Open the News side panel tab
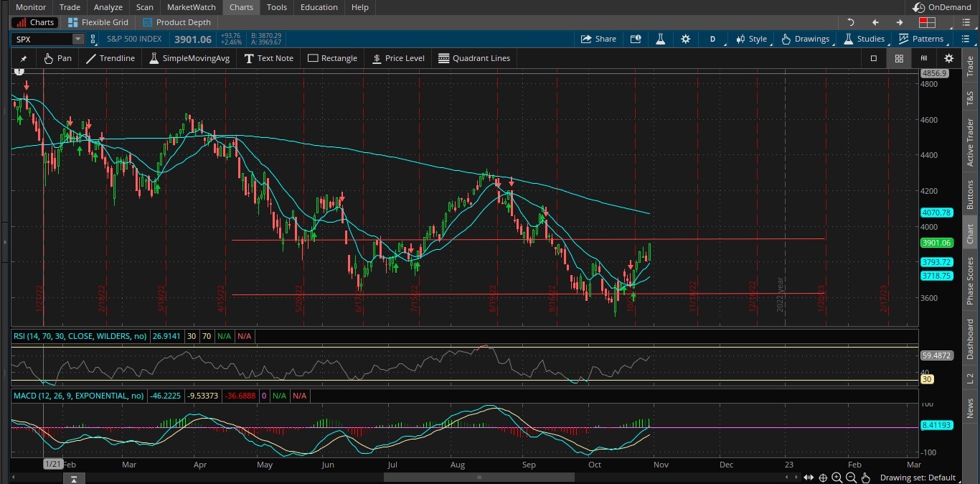The width and height of the screenshot is (980, 484). [x=971, y=409]
